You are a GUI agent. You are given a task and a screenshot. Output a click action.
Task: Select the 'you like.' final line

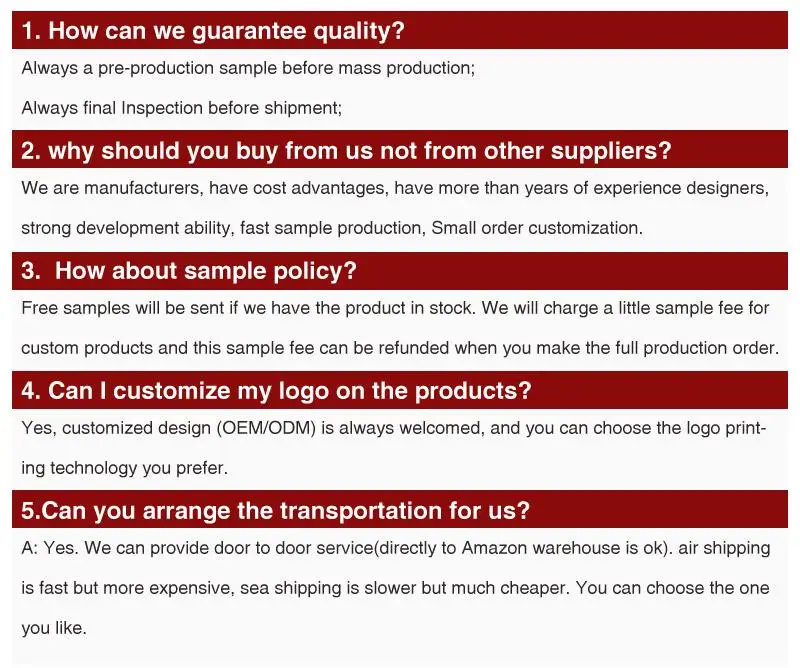(x=54, y=628)
